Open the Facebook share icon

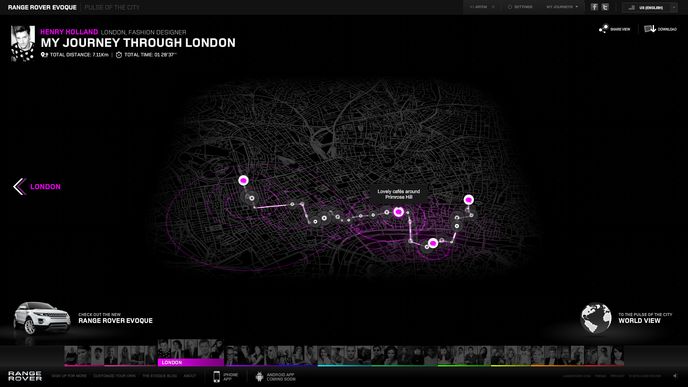tap(594, 7)
